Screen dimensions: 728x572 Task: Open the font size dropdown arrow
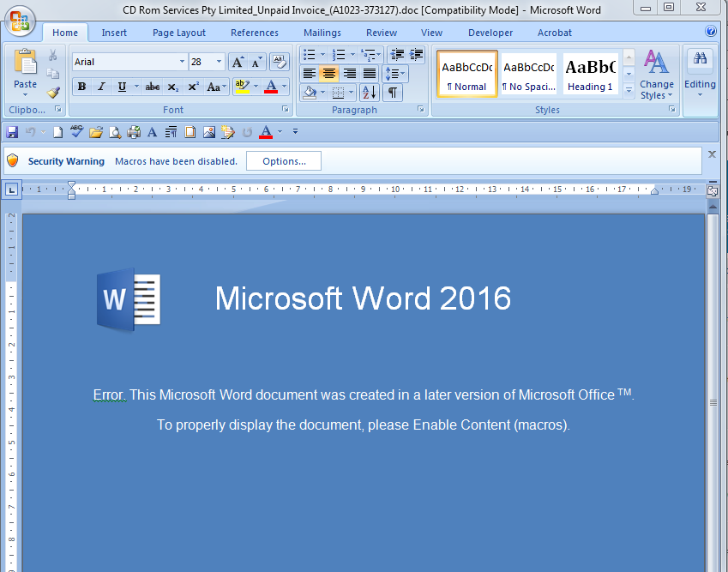219,62
